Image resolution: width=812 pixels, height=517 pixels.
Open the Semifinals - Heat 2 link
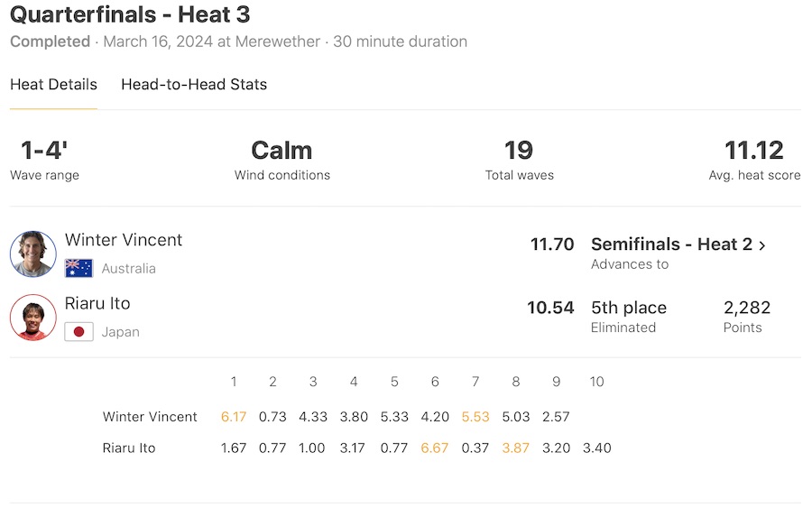[x=671, y=245]
